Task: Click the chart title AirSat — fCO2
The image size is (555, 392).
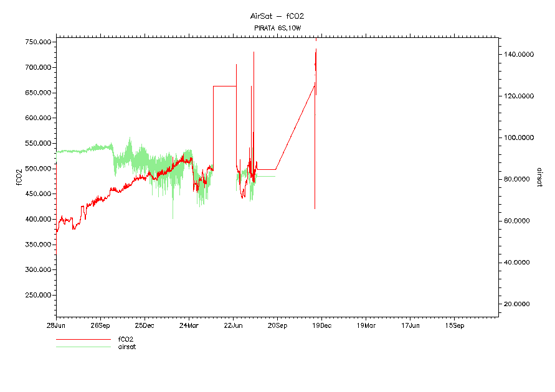Action: 277,16
